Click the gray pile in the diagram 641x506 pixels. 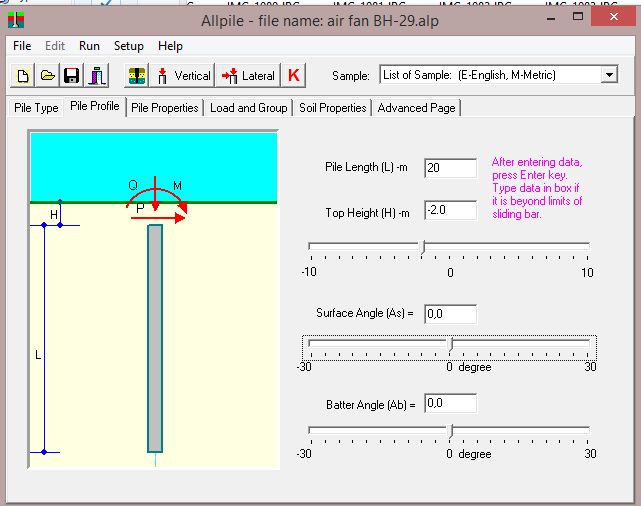point(155,338)
